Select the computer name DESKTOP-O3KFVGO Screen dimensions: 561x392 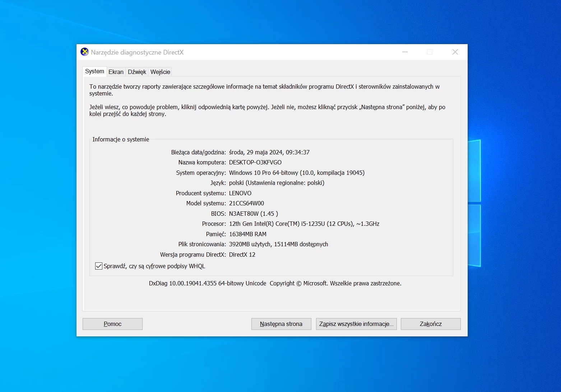255,162
